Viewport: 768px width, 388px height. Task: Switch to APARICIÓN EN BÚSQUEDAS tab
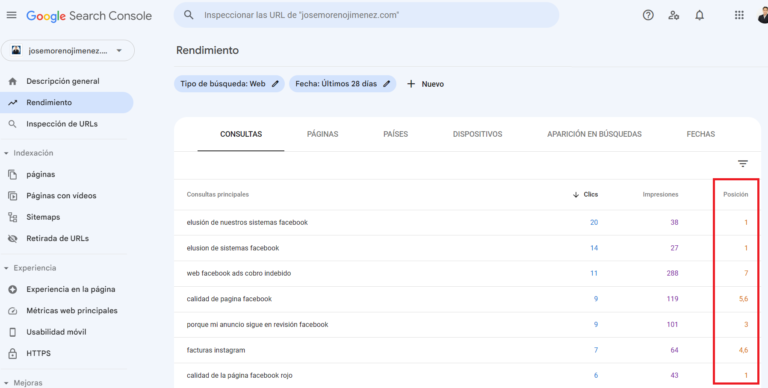[594, 134]
